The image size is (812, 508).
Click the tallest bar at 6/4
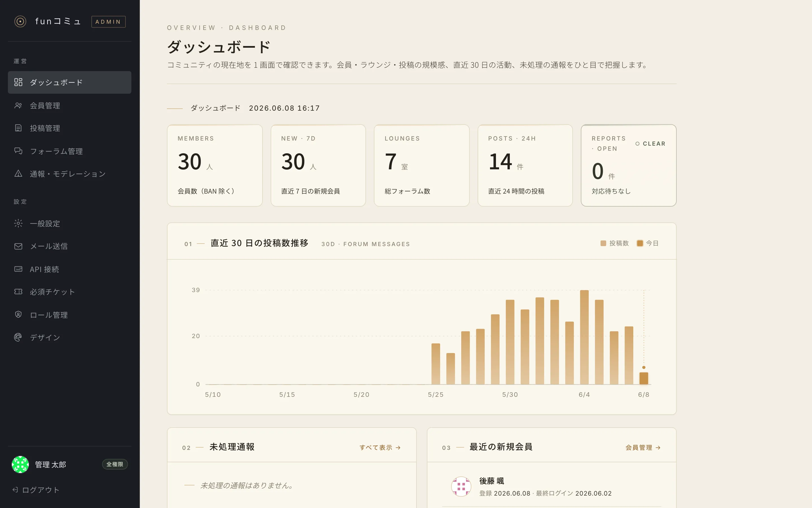584,337
